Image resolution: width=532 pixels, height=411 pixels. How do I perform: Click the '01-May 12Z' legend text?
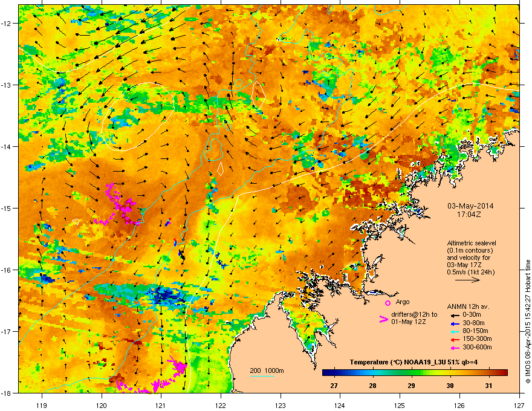pyautogui.click(x=409, y=322)
